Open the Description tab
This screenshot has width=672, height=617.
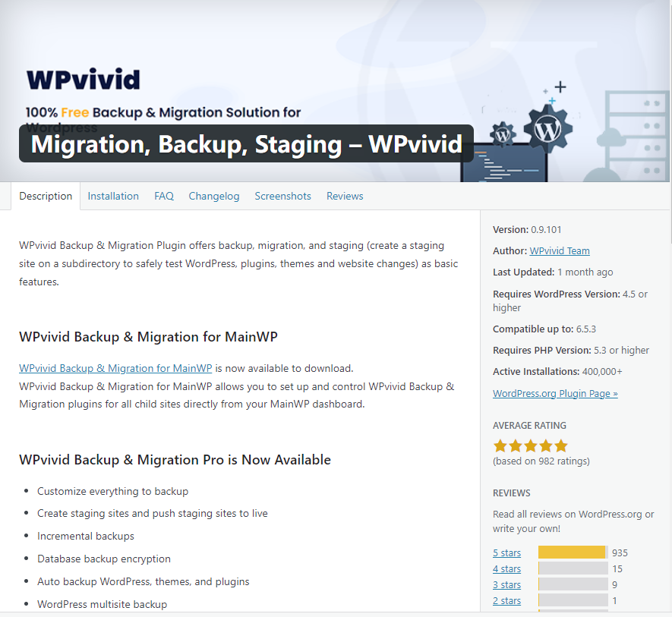[x=46, y=196]
